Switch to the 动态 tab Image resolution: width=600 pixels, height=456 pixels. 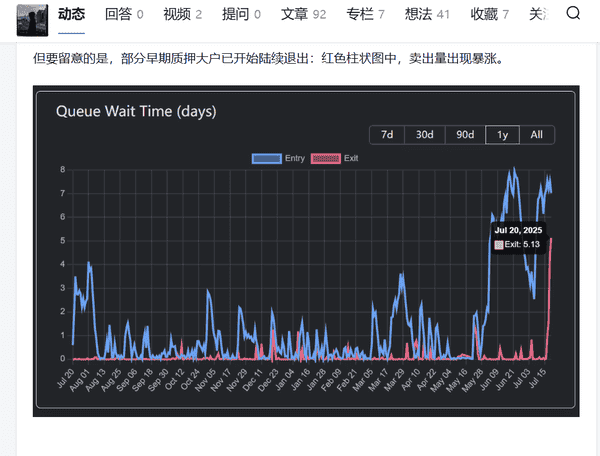coord(73,14)
